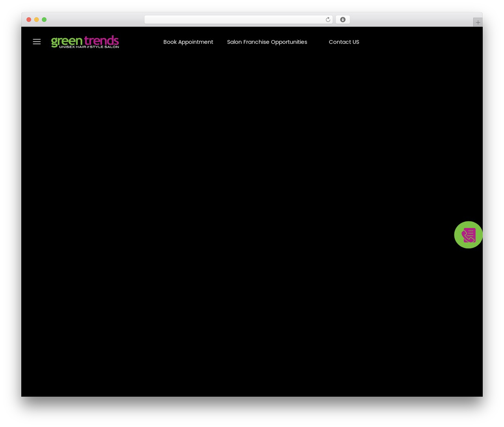The image size is (504, 427).
Task: Reload the page with the refresh icon
Action: click(328, 20)
